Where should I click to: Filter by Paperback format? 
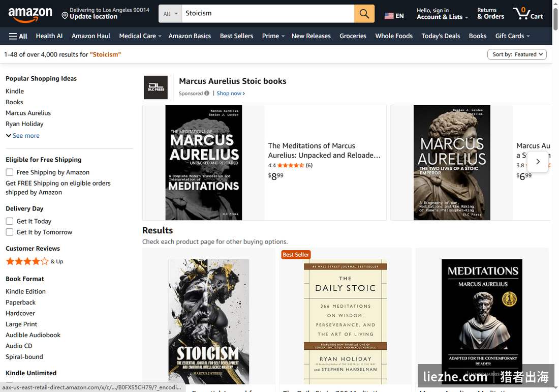[21, 303]
